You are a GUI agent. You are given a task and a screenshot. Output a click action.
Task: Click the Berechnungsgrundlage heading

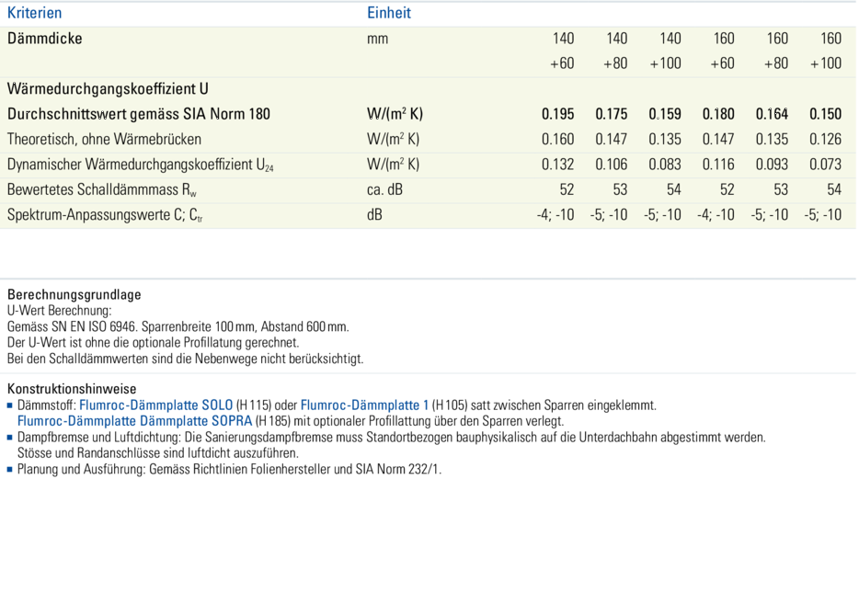pos(74,295)
